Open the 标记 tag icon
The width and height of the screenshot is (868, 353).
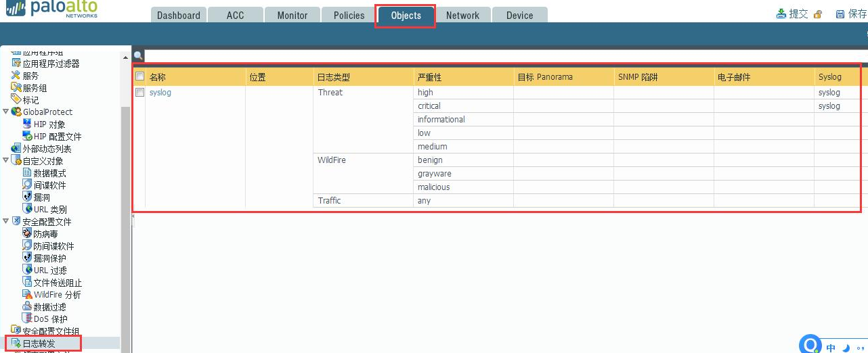coord(16,99)
